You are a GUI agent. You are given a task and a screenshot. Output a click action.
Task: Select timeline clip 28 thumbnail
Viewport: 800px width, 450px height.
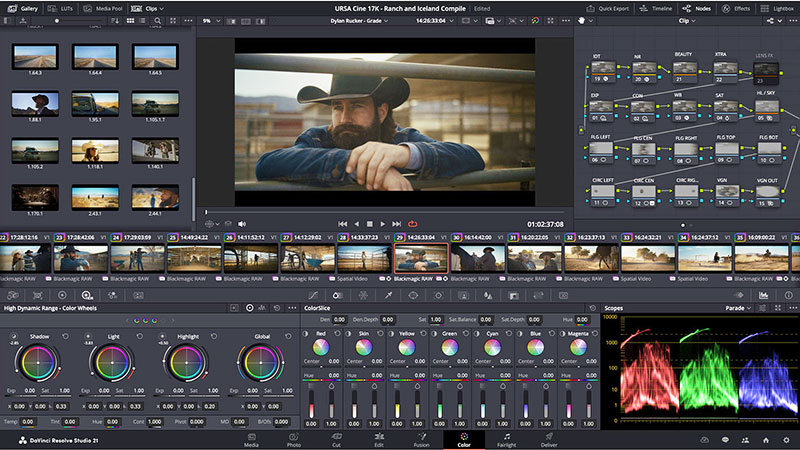[364, 258]
